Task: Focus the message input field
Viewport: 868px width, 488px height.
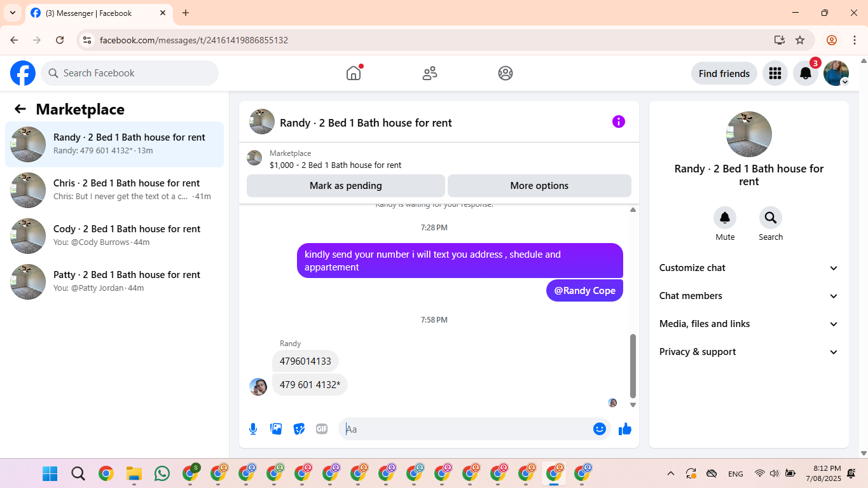Action: click(x=466, y=429)
